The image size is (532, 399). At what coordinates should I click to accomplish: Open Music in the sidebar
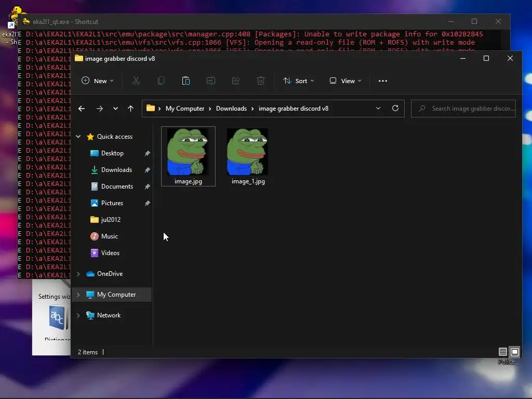click(x=109, y=236)
